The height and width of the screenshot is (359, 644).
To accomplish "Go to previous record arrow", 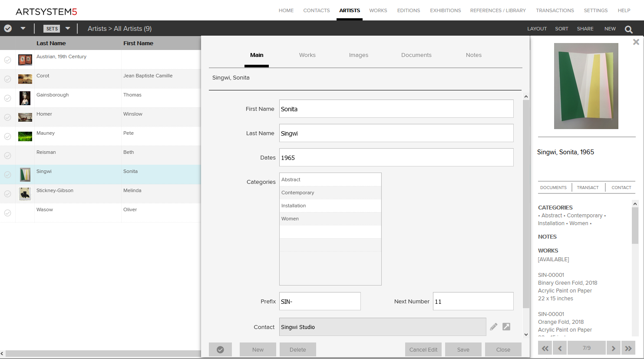I will [560, 348].
